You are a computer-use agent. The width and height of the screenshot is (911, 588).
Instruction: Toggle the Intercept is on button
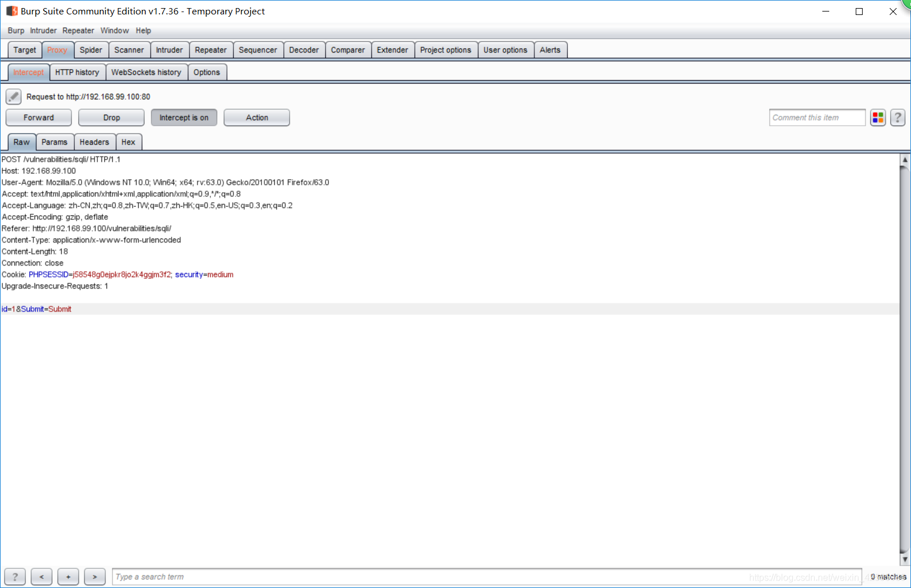184,117
